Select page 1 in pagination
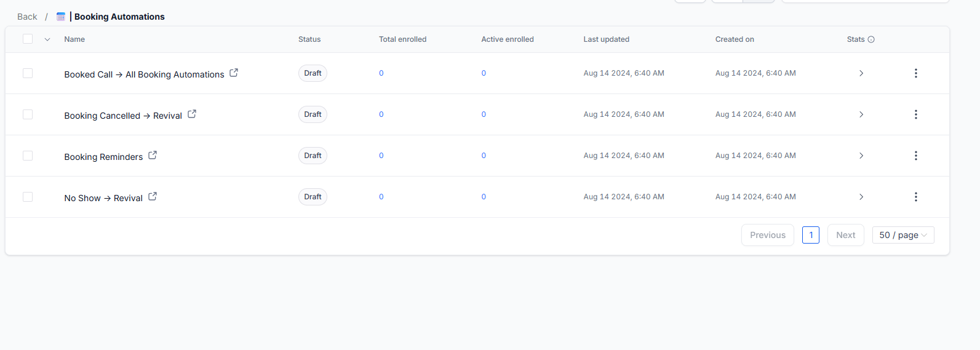980x350 pixels. pyautogui.click(x=811, y=235)
